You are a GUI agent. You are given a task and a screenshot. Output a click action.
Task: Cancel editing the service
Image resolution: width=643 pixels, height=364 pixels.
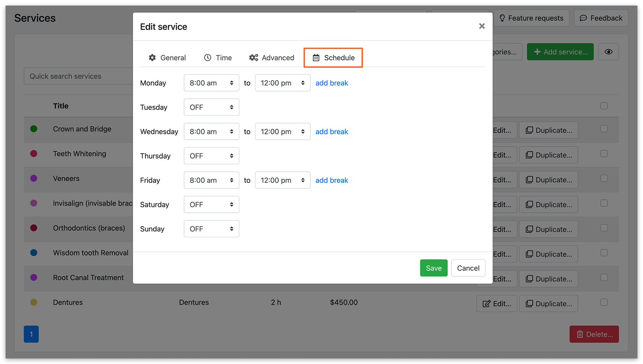(468, 268)
